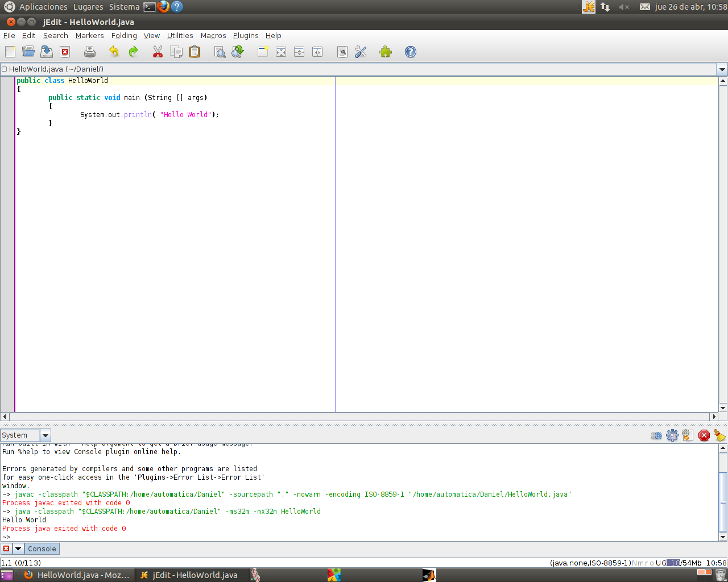Print HelloWorld.java using the printer icon
728x582 pixels.
click(x=89, y=52)
